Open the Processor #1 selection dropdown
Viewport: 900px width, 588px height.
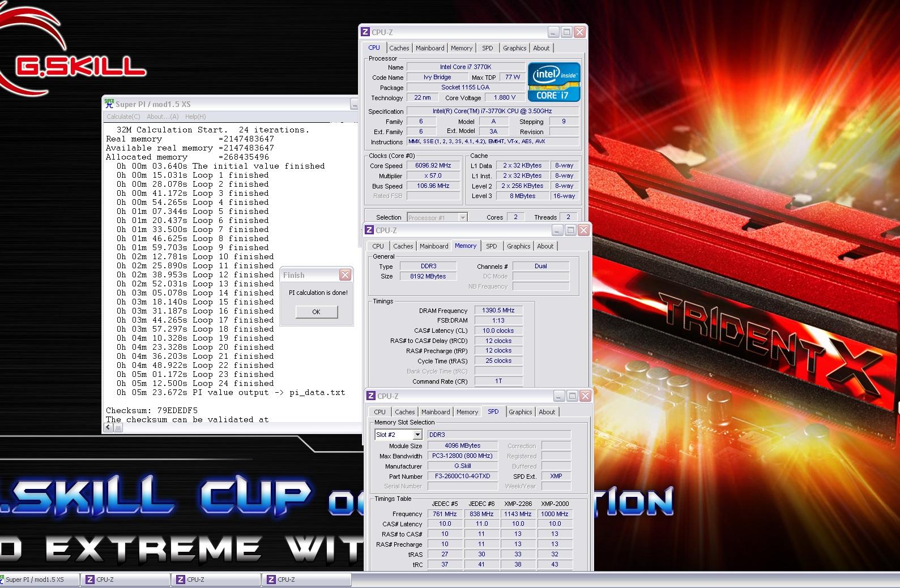pos(463,217)
